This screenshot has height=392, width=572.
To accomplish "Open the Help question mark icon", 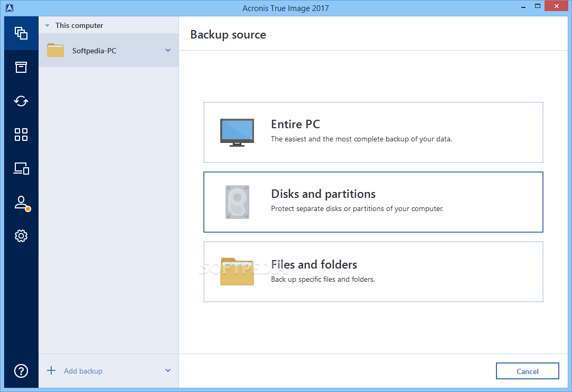I will [21, 371].
